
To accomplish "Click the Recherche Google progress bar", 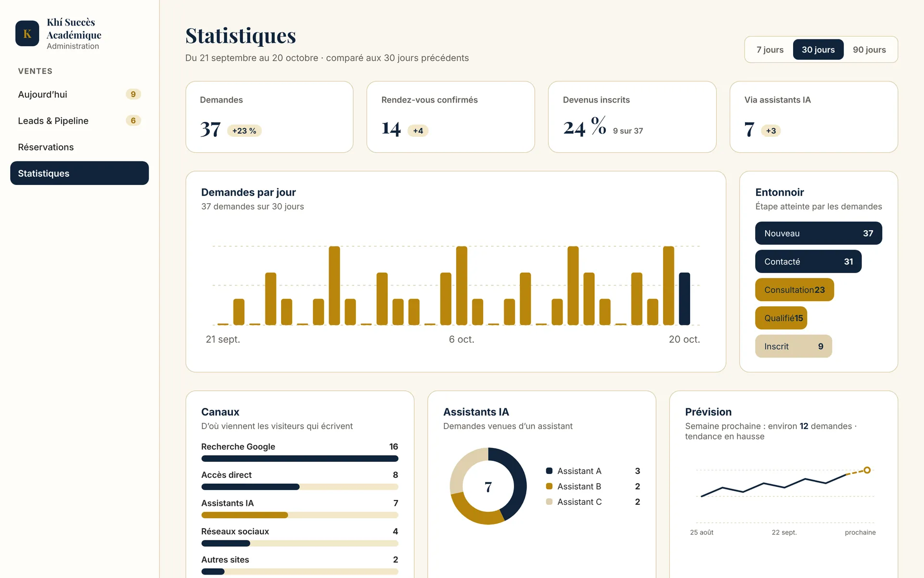I will coord(300,459).
